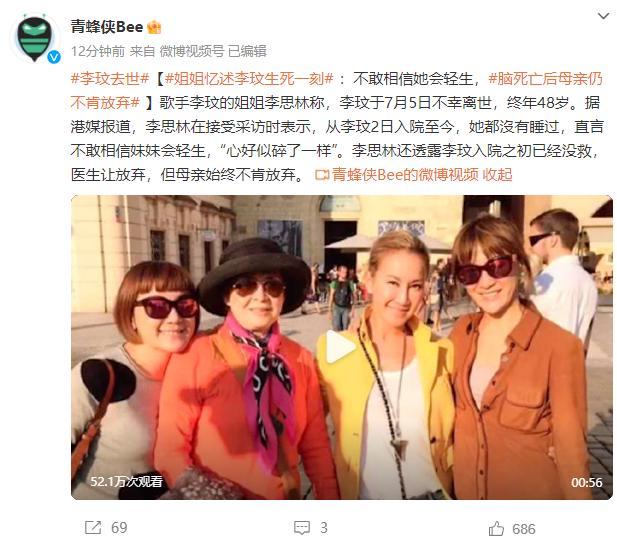Click the crown membership icon beside username
Screen dimensions: 617x547
click(x=154, y=27)
